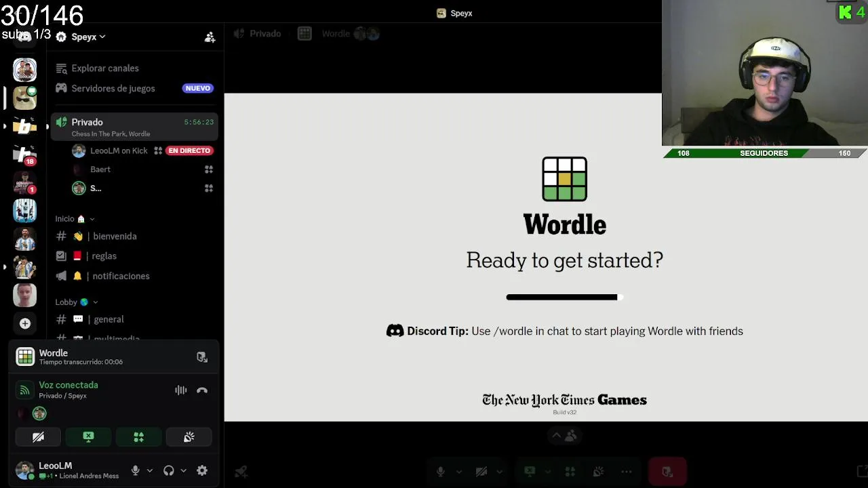Open server icon with 1 notification badge
This screenshot has height=488, width=868.
(x=25, y=183)
